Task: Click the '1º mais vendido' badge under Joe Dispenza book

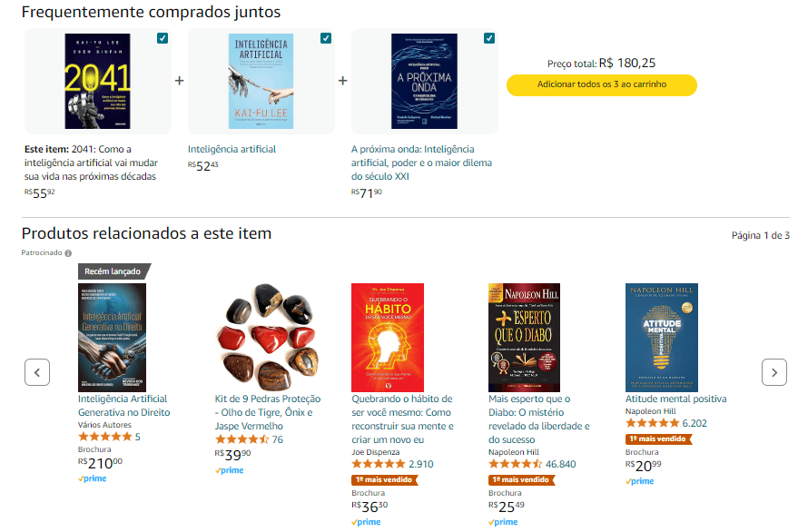Action: pyautogui.click(x=385, y=479)
